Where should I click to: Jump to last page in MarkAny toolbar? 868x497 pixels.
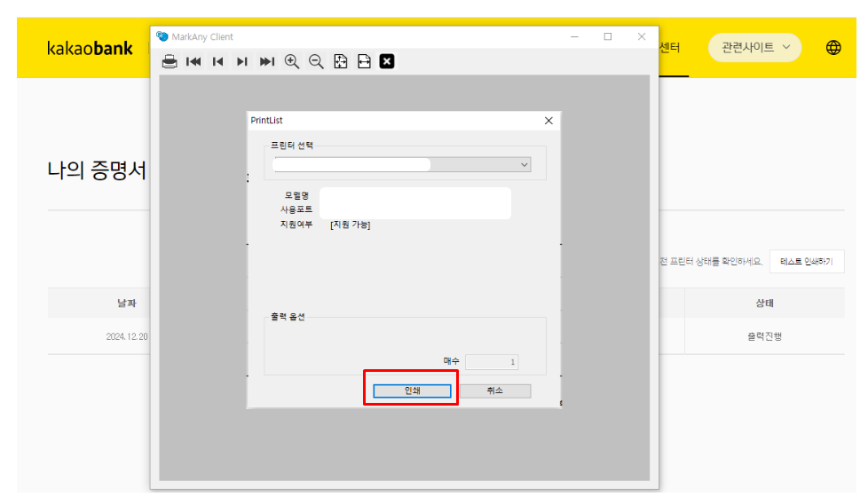pos(267,61)
